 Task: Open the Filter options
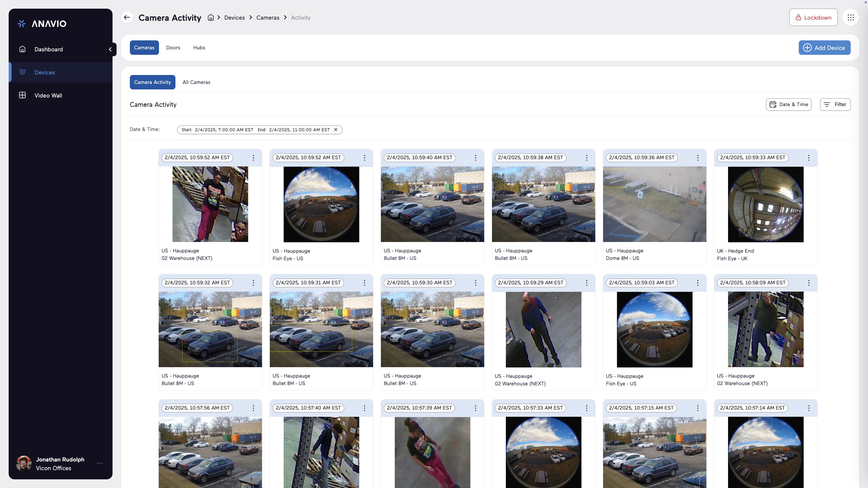point(835,105)
